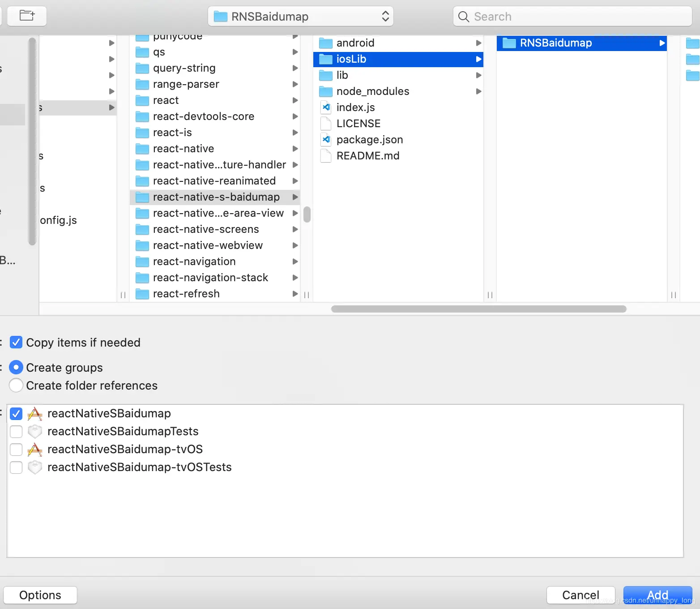The height and width of the screenshot is (609, 700).
Task: Expand the lib folder arrow
Action: tap(478, 75)
